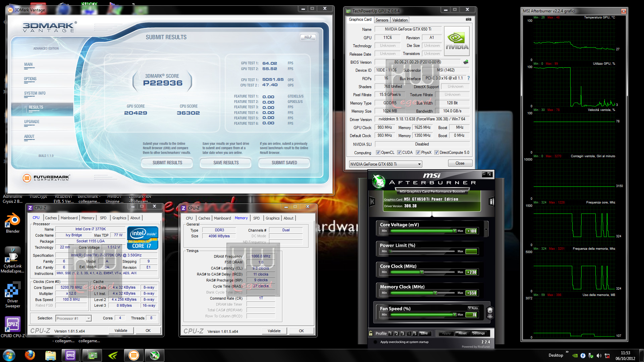
Task: Click the Help button in 3DMark
Action: tap(308, 37)
